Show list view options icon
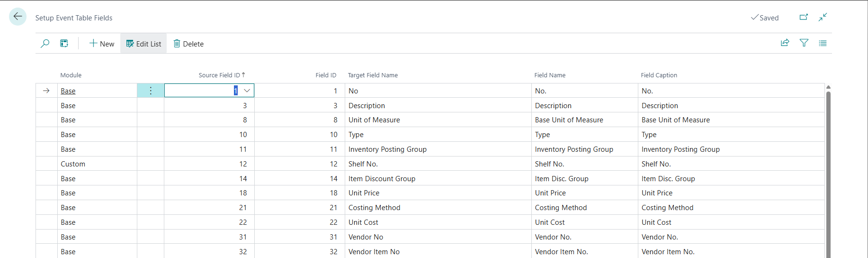The width and height of the screenshot is (868, 258). point(823,43)
